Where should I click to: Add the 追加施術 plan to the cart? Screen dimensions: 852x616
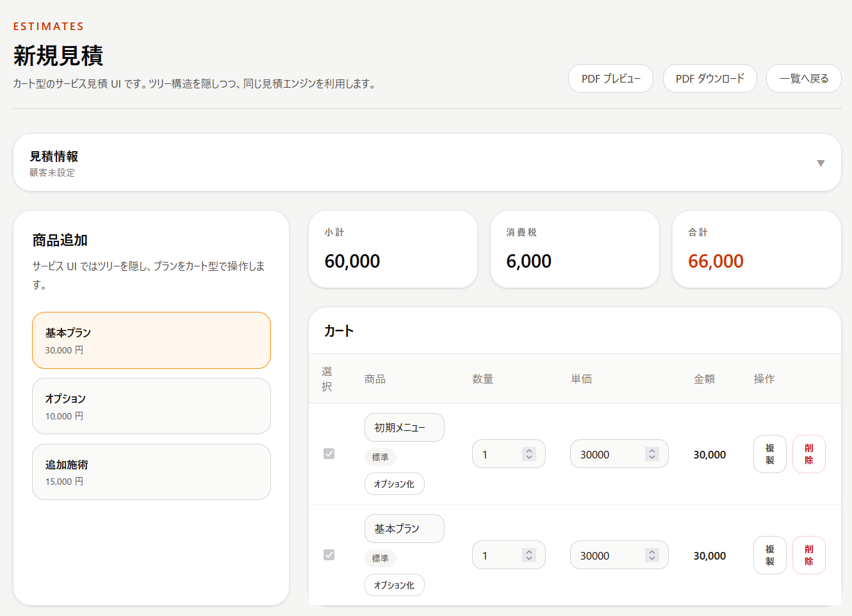pyautogui.click(x=151, y=472)
